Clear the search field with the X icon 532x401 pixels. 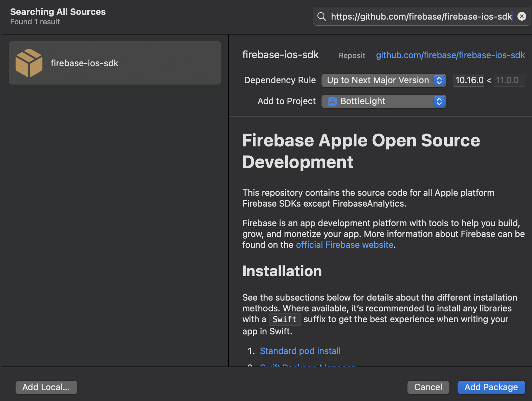(x=522, y=16)
